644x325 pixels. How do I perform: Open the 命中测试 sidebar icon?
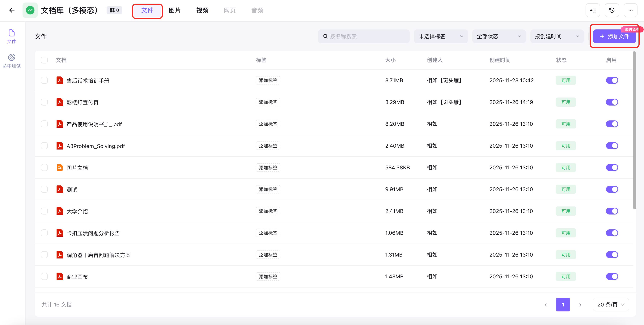[11, 61]
